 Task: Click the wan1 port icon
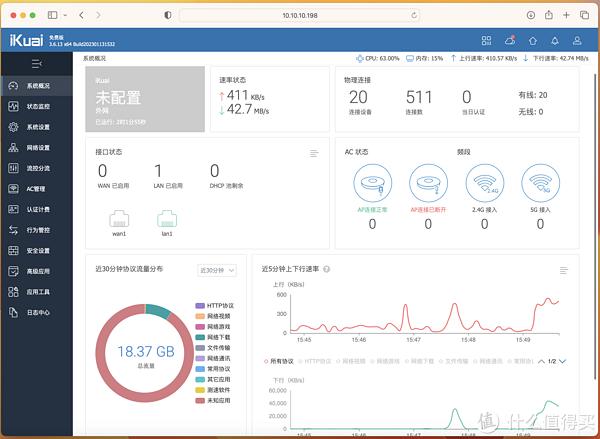pos(119,218)
